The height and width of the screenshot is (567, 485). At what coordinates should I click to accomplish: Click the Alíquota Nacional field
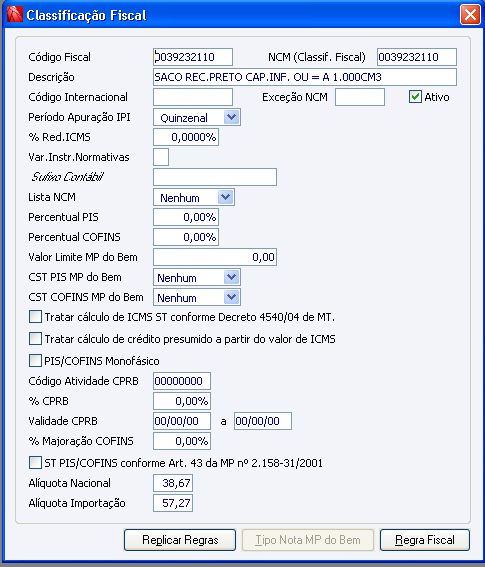point(173,483)
